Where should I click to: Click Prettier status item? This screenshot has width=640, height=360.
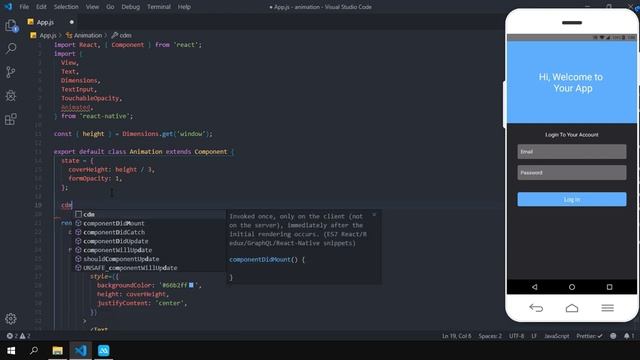pos(589,336)
